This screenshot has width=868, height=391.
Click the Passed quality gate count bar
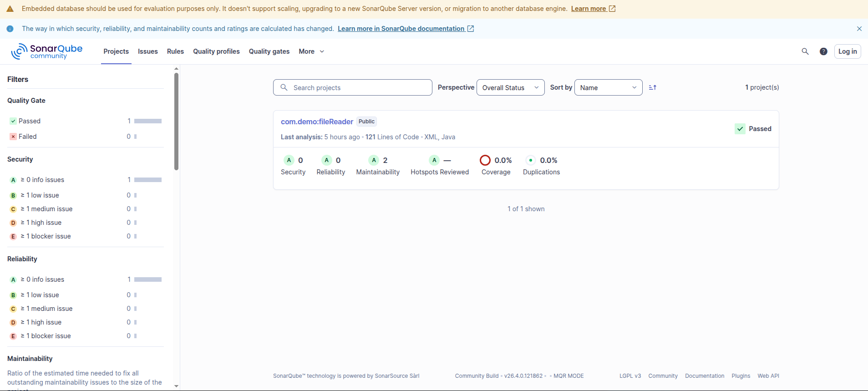pos(148,121)
